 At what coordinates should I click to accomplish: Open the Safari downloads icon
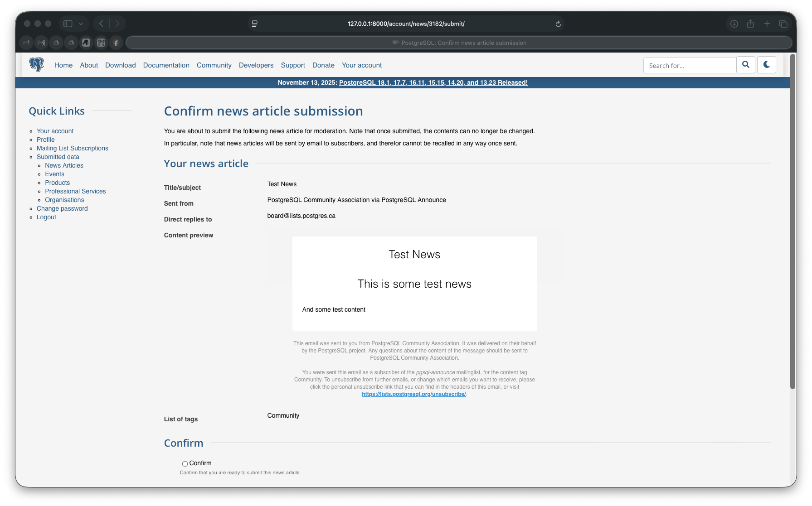tap(734, 24)
